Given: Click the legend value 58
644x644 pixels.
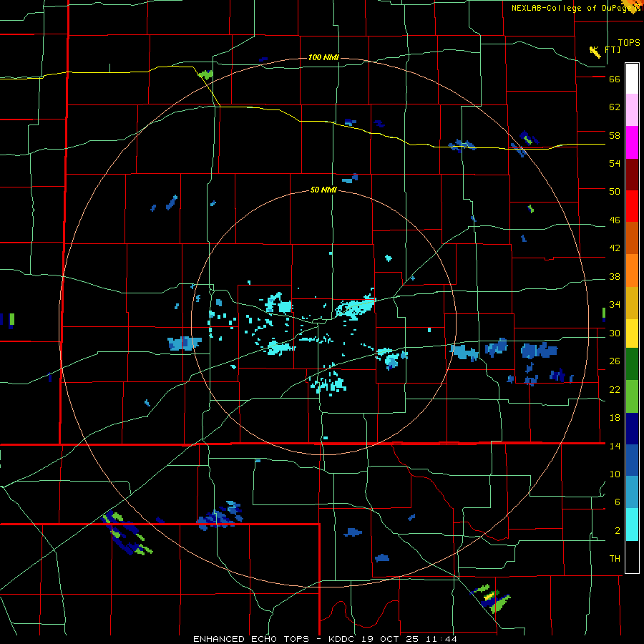Looking at the screenshot, I should pos(615,135).
